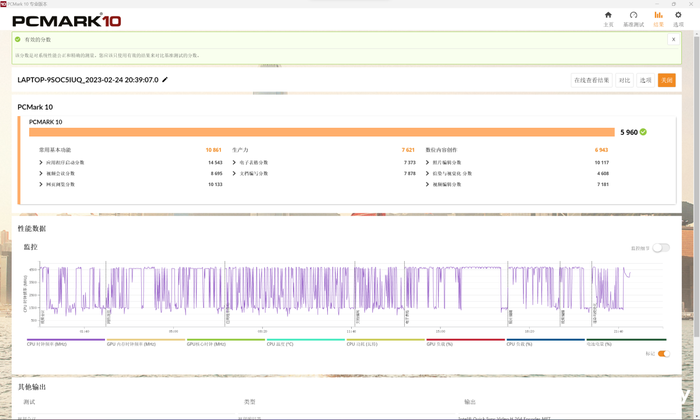This screenshot has width=700, height=420.
Task: Click the Test (测试) column header
Action: [29, 402]
